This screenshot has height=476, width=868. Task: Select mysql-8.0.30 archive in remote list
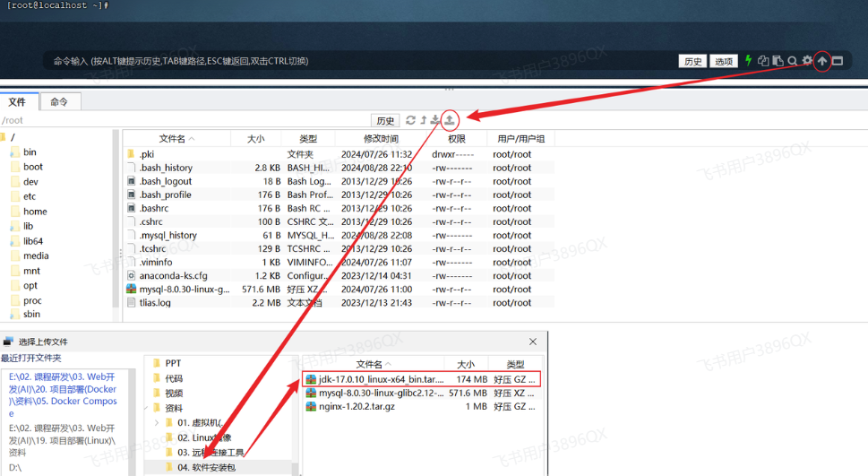pos(339,290)
